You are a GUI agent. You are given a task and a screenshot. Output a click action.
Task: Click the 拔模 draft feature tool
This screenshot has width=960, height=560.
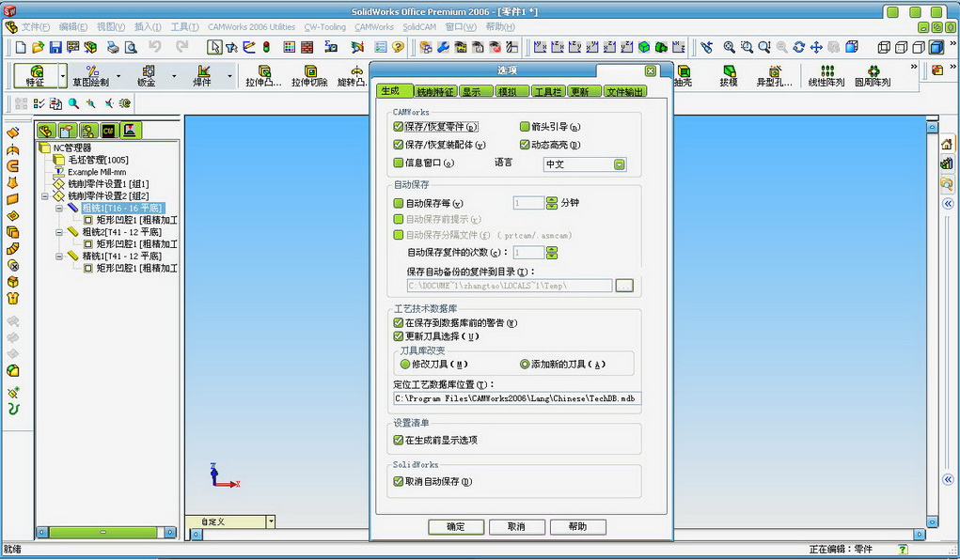coord(729,76)
